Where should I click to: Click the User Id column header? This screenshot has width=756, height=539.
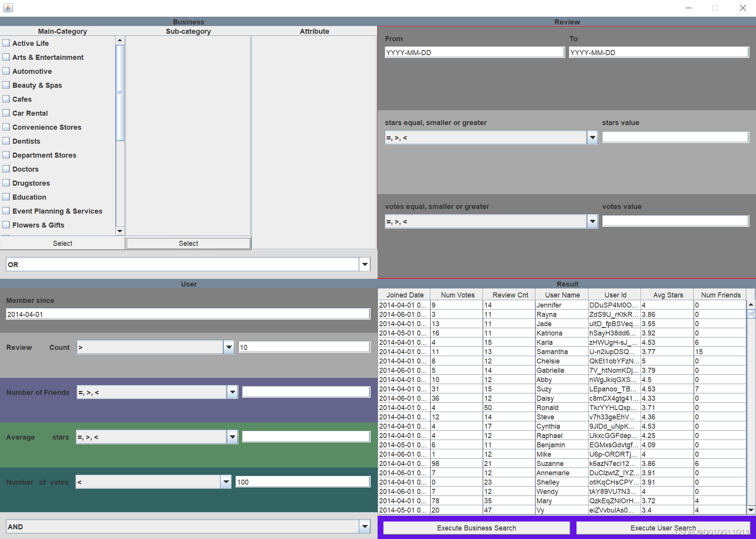pos(615,295)
